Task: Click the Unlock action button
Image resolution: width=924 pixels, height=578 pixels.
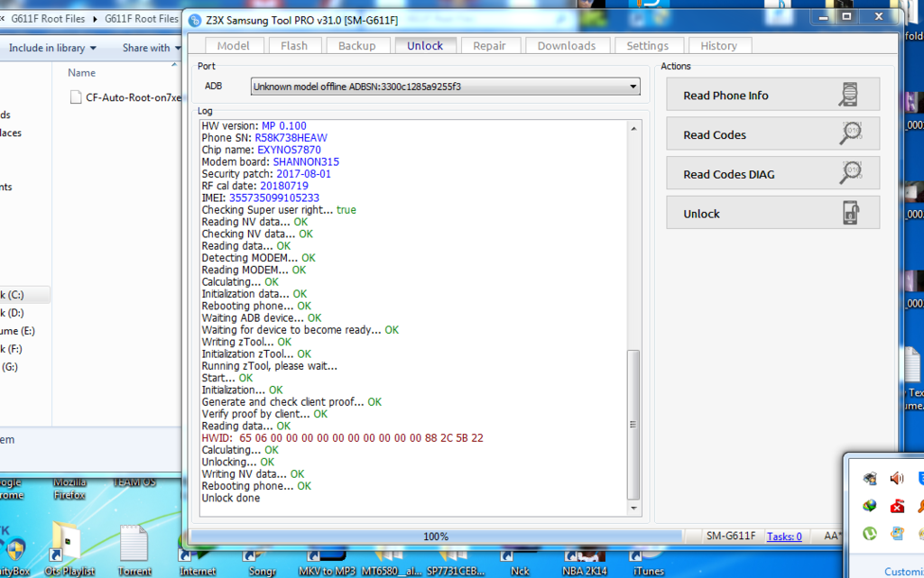Action: pos(772,213)
